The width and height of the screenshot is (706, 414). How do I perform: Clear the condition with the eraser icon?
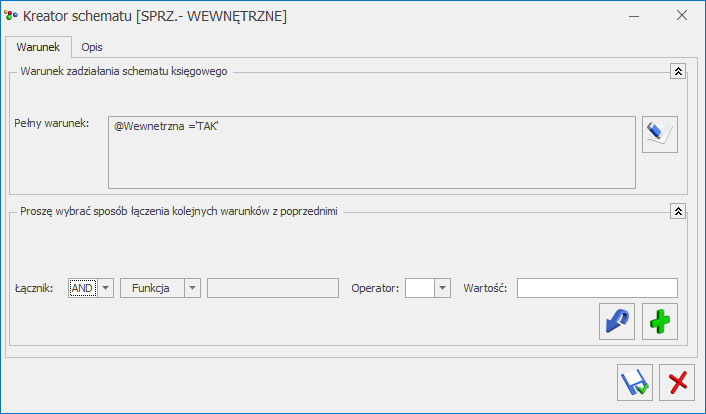coord(660,135)
